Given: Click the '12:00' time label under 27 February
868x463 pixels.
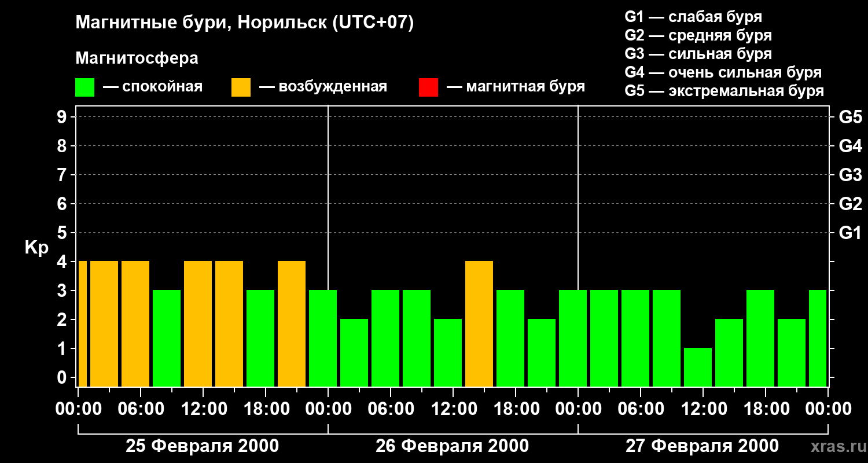Looking at the screenshot, I should coord(703,409).
